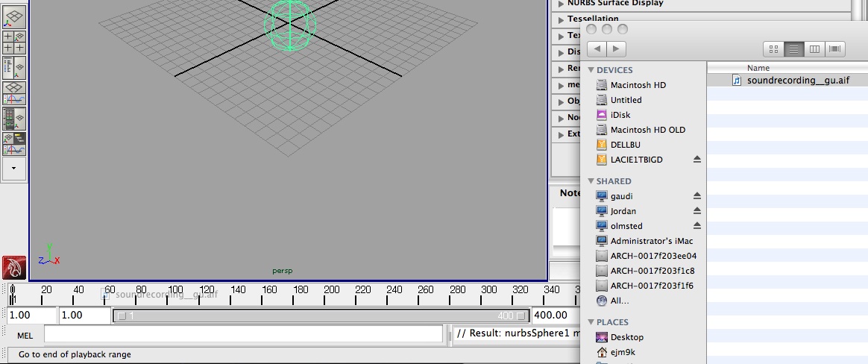868x364 pixels.
Task: Collapse the DEVICES sidebar section
Action: (591, 70)
